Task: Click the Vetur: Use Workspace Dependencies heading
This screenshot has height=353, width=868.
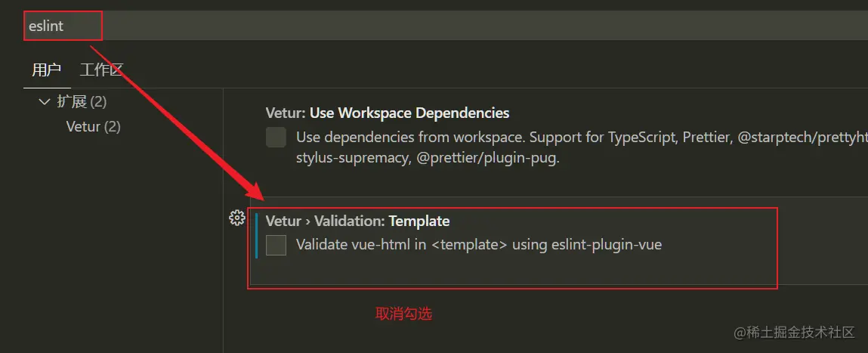Action: point(387,113)
